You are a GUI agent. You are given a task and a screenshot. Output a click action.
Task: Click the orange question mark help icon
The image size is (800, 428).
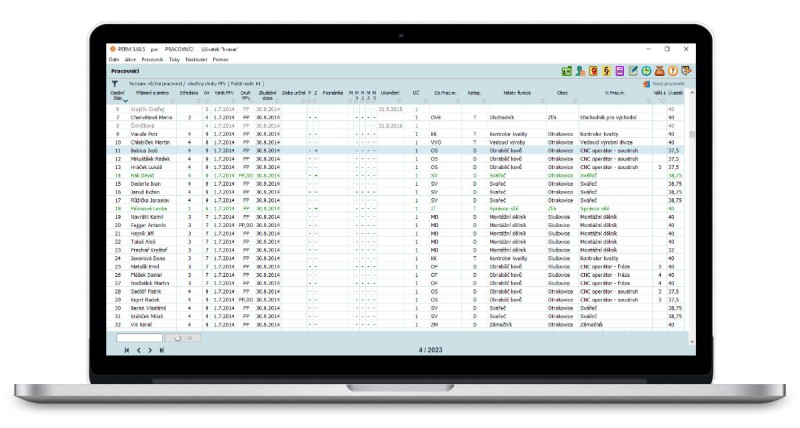click(674, 71)
